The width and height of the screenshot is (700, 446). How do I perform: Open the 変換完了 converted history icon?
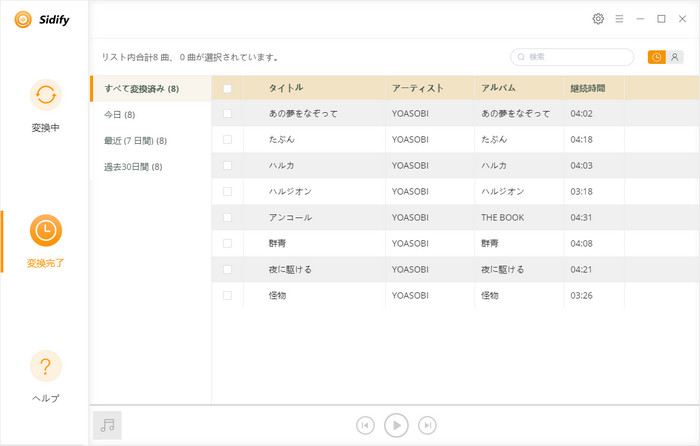click(46, 230)
